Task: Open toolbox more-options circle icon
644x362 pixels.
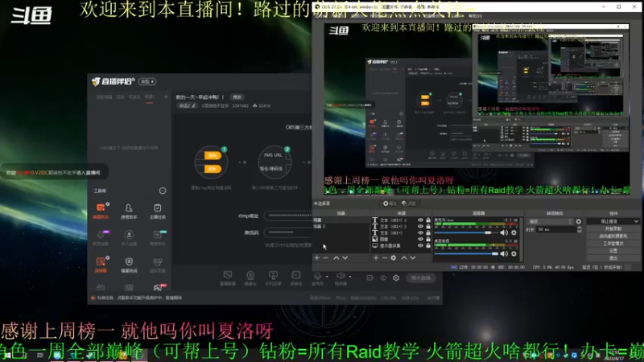Action: pos(163,191)
